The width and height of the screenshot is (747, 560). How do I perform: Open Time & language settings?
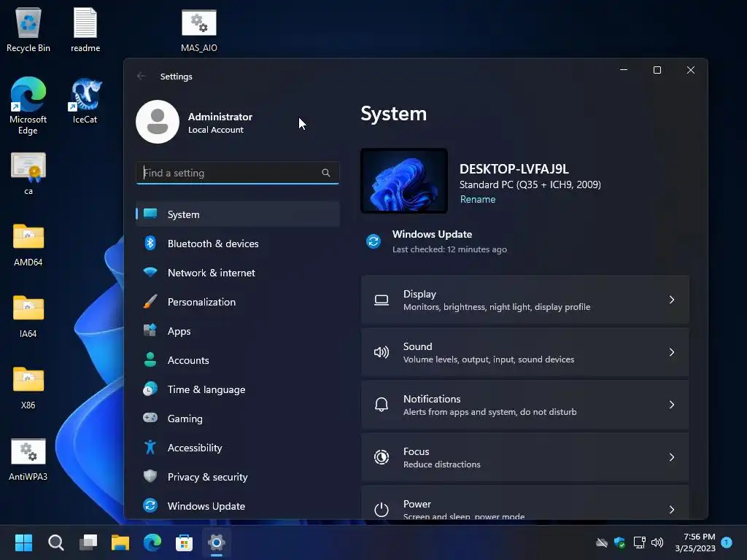tap(238, 389)
